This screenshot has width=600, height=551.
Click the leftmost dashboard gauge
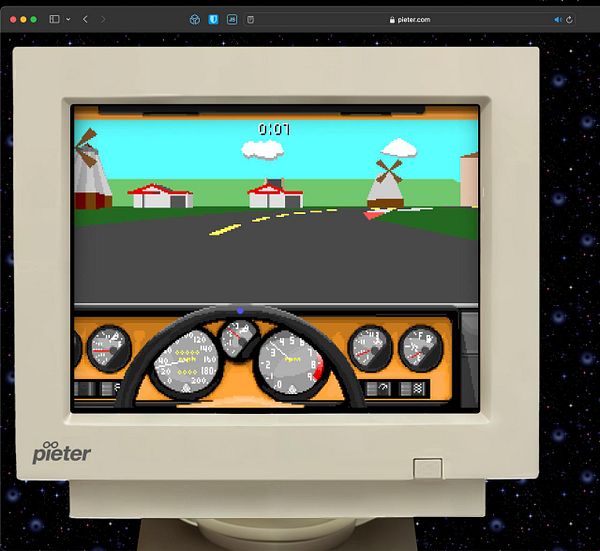pos(109,348)
